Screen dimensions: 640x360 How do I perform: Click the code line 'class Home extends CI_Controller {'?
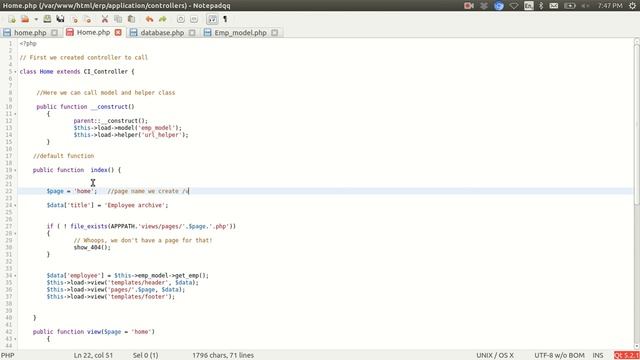(x=77, y=72)
